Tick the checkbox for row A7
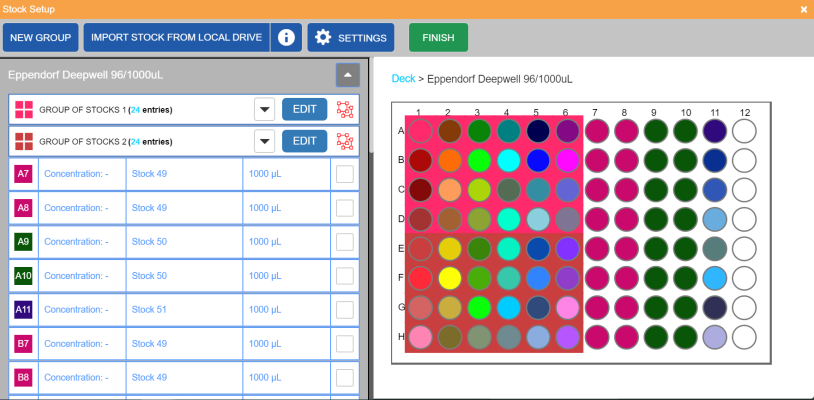Image resolution: width=814 pixels, height=400 pixels. pyautogui.click(x=345, y=175)
